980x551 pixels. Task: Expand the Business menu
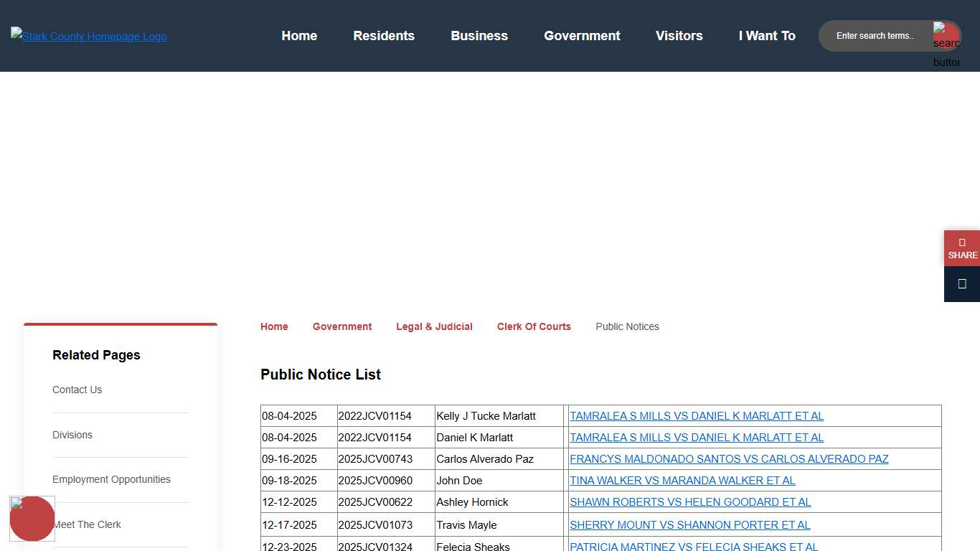pos(479,36)
